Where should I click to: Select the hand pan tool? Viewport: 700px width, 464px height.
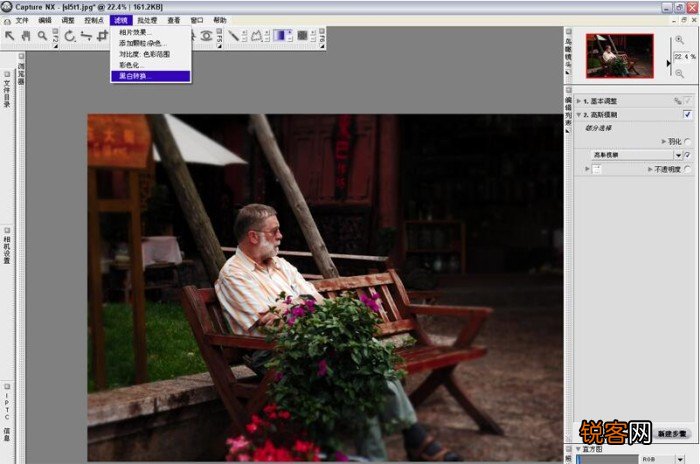point(26,36)
